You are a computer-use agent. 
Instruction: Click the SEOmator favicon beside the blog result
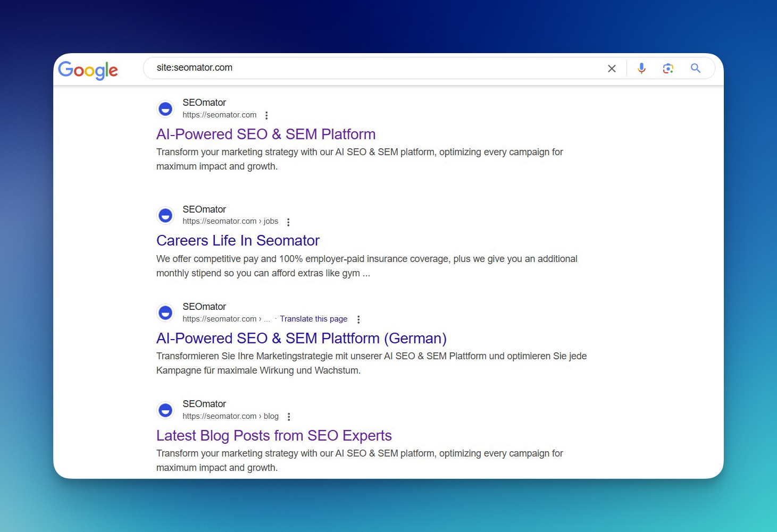[165, 410]
